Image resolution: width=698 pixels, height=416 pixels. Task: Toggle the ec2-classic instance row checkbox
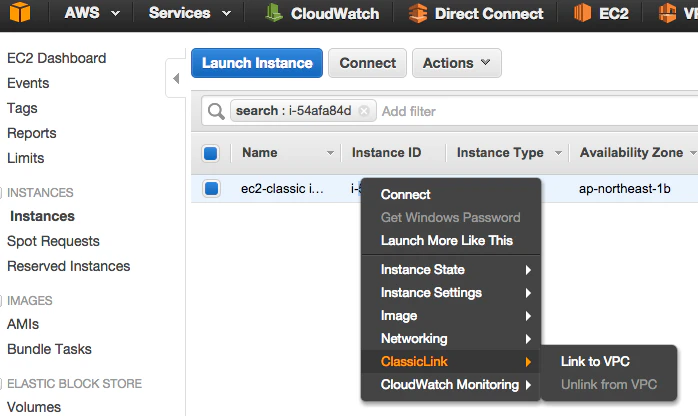[x=211, y=188]
